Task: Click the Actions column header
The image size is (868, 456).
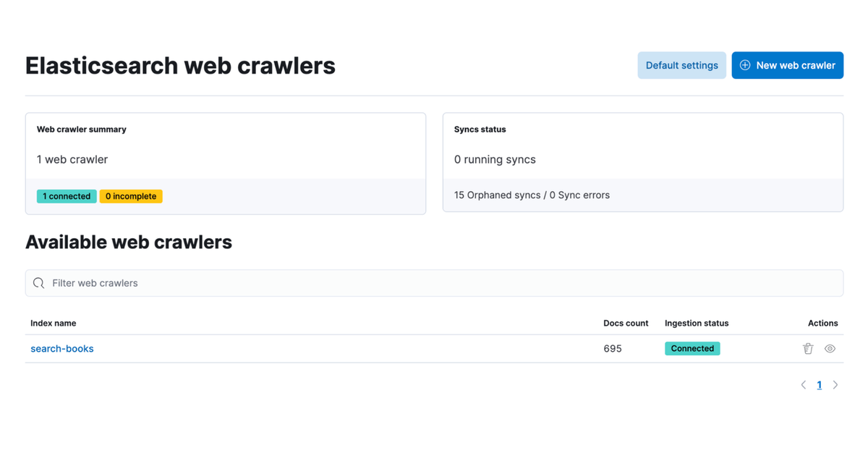Action: (x=822, y=323)
